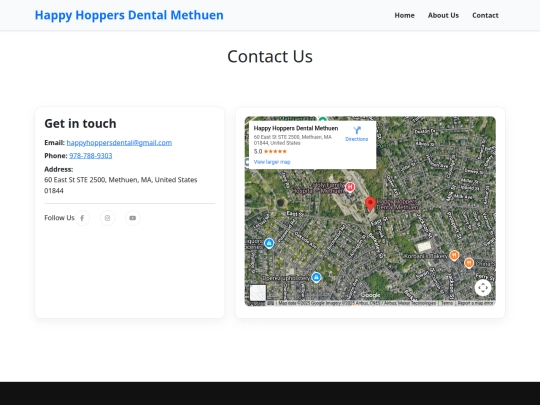Image resolution: width=540 pixels, height=405 pixels.
Task: Click the Operez Upholstery blue marker
Action: click(x=316, y=277)
